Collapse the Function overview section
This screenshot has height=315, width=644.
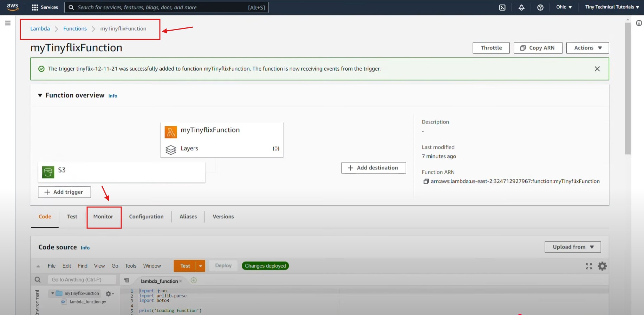pyautogui.click(x=40, y=95)
